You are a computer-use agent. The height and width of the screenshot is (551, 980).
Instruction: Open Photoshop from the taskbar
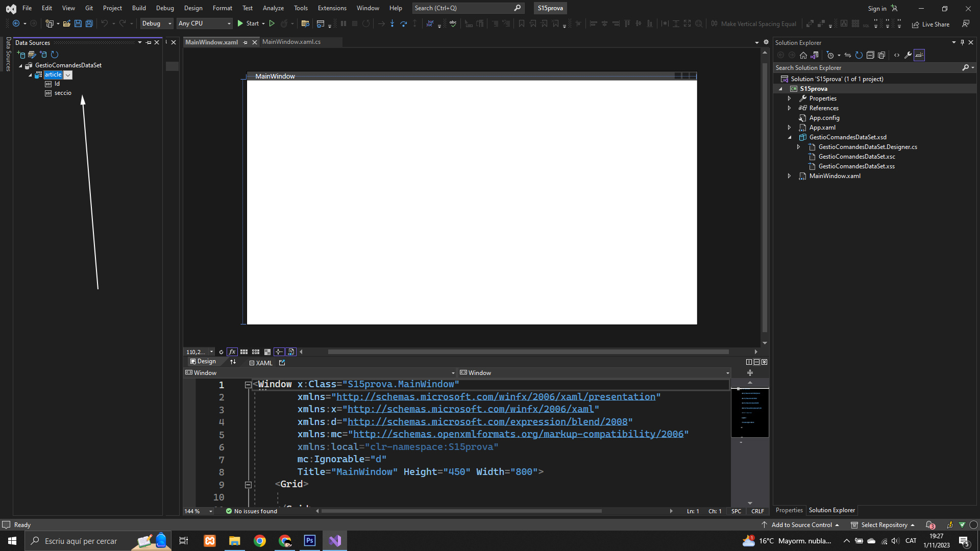[310, 541]
